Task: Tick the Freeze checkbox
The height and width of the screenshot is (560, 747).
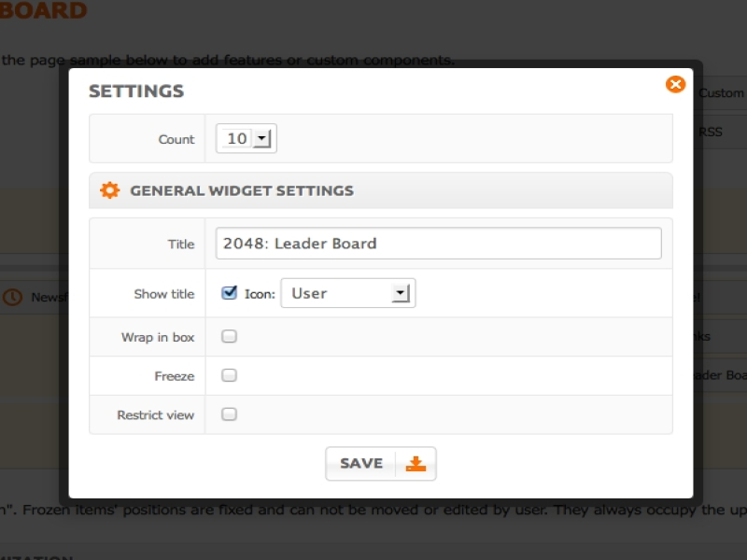Action: tap(230, 376)
